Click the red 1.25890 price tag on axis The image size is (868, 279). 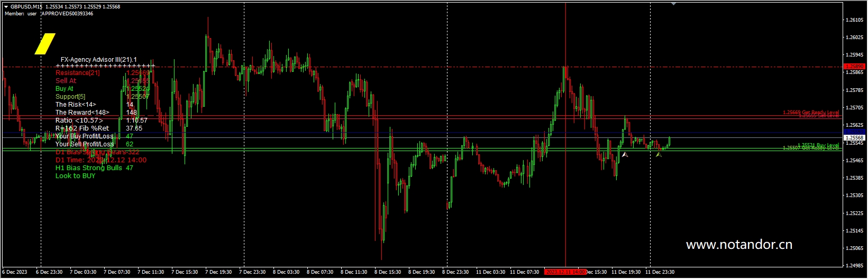click(x=854, y=67)
